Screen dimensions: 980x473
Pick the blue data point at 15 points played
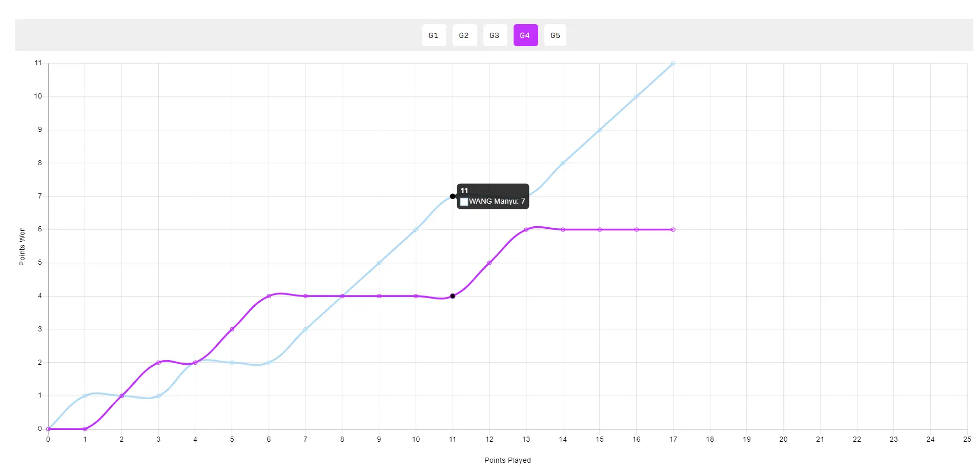pyautogui.click(x=600, y=130)
